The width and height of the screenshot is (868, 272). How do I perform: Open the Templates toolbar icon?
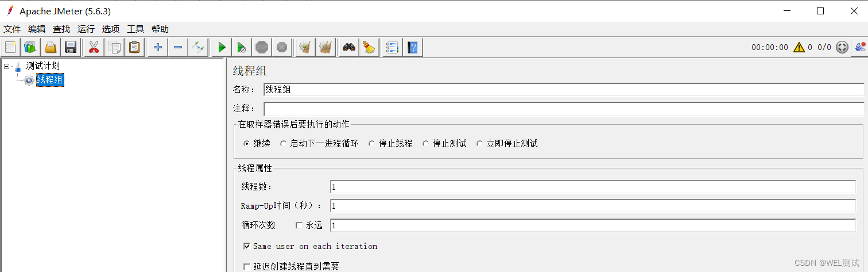tap(30, 47)
